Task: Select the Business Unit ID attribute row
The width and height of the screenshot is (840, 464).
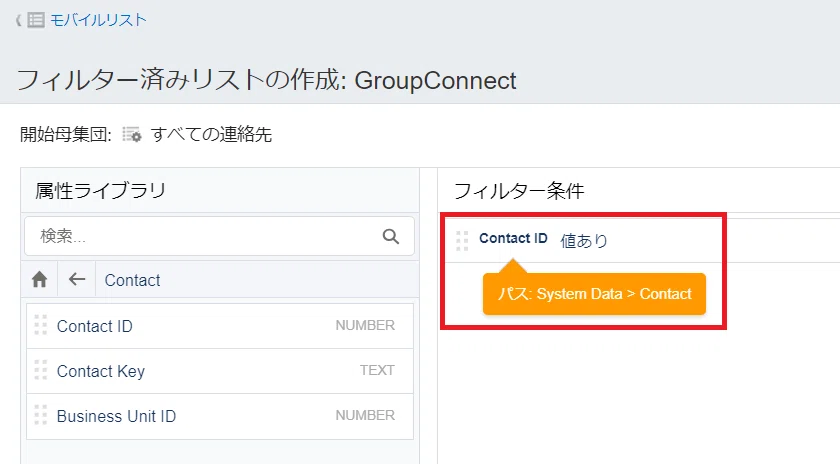Action: (220, 416)
